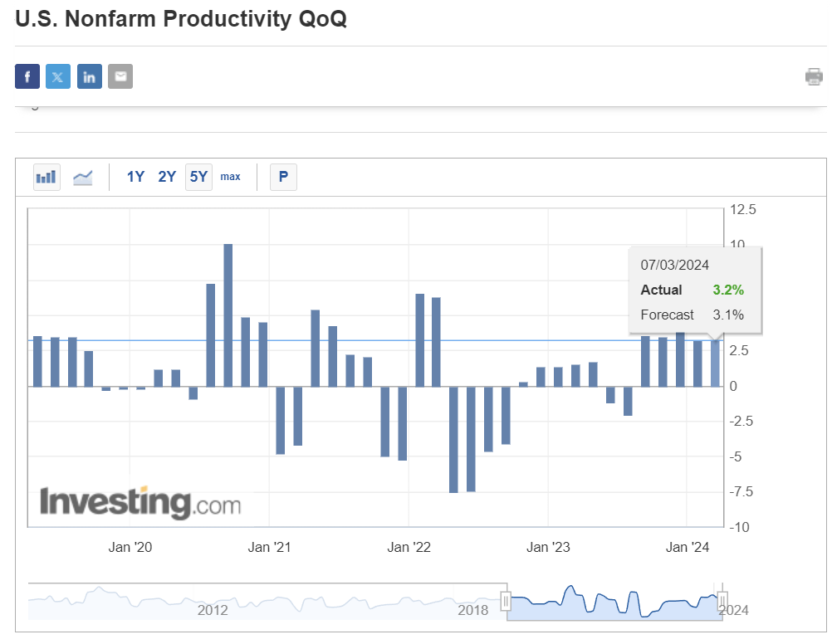Image resolution: width=832 pixels, height=644 pixels.
Task: Click the highlighted latest bar in 2024
Action: pos(716,363)
